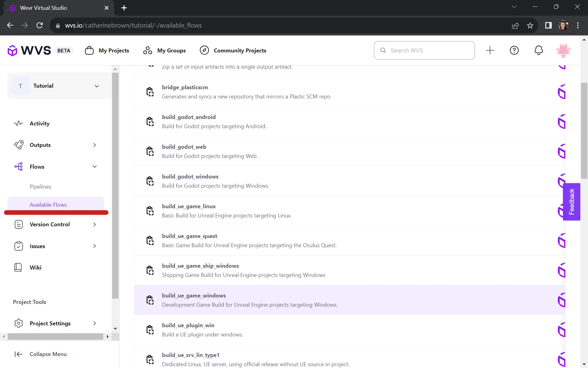Select the Issues clipboard icon
This screenshot has height=368, width=588.
tap(18, 246)
